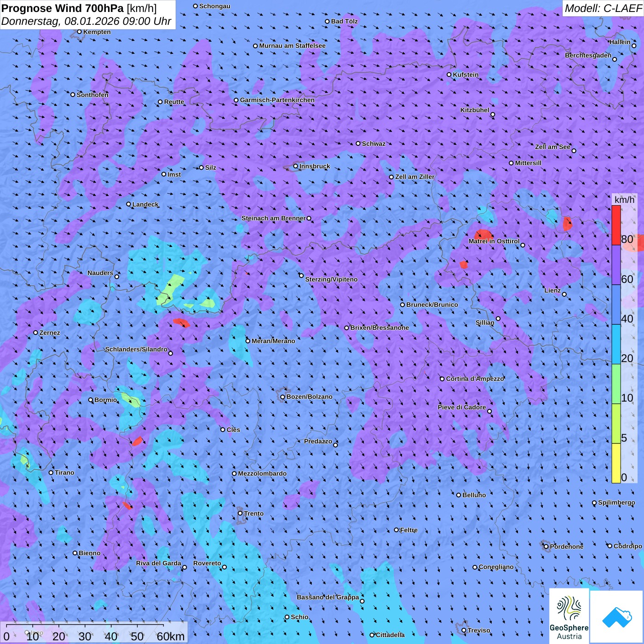Click the blue cloud logo icon
The width and height of the screenshot is (644, 644).
pyautogui.click(x=616, y=617)
